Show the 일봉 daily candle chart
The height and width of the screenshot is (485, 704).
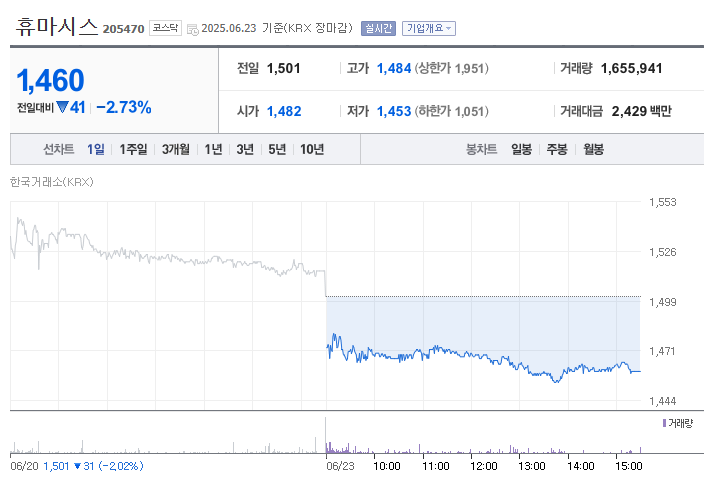coord(521,149)
